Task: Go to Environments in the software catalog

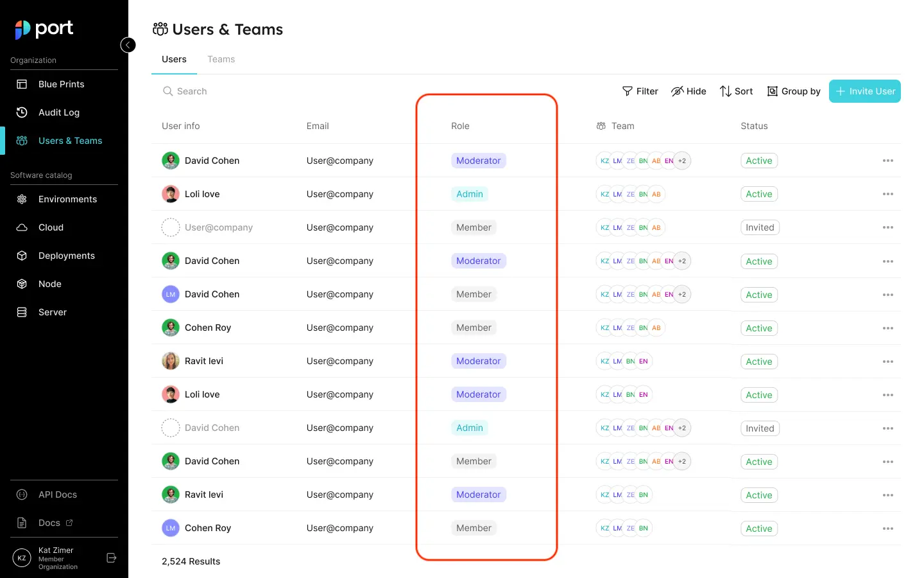Action: click(x=67, y=199)
